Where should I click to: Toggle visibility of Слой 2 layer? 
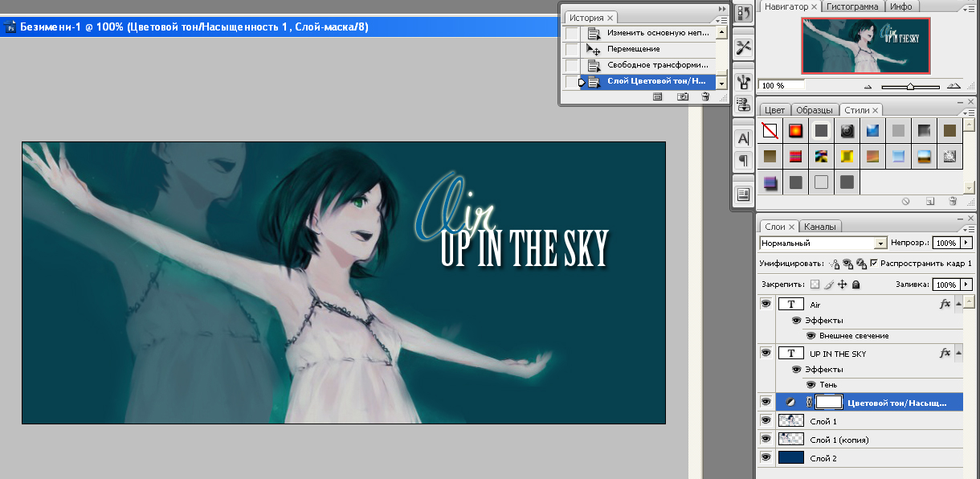[x=766, y=457]
